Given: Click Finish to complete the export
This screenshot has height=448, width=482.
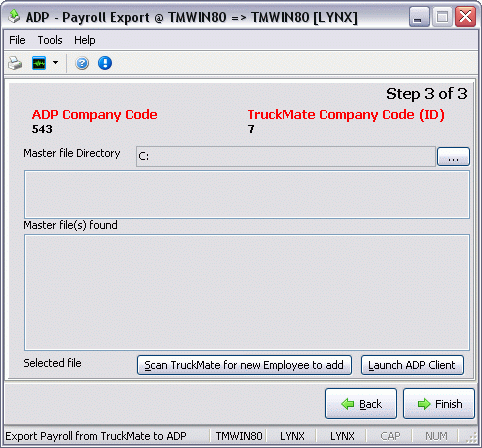Looking at the screenshot, I should pos(439,404).
